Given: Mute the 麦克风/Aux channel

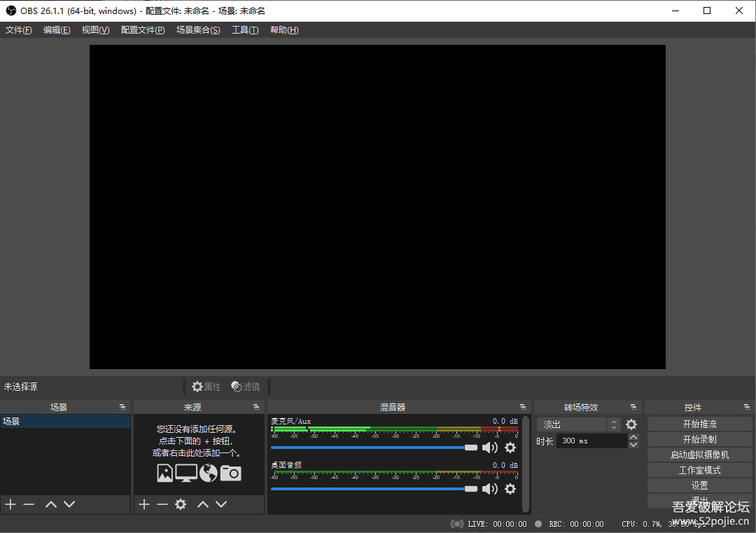Looking at the screenshot, I should click(490, 448).
